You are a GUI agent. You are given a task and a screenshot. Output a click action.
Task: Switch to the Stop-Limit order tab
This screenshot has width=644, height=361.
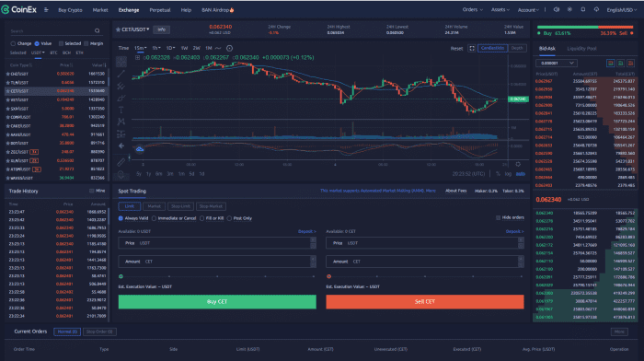pos(180,206)
